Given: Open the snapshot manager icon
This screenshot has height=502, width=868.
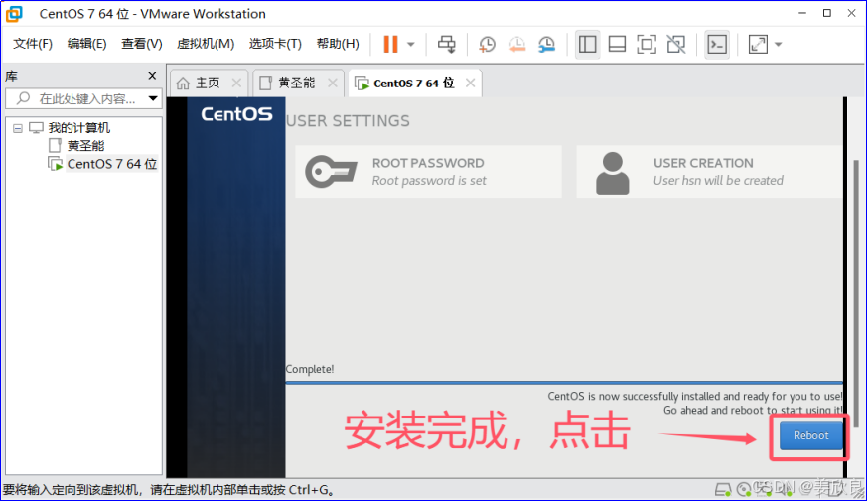Looking at the screenshot, I should pos(546,45).
